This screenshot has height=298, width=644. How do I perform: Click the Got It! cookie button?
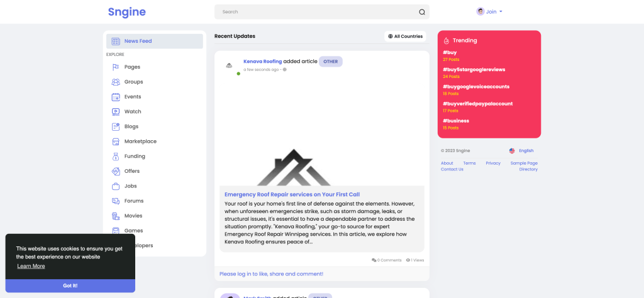[70, 285]
